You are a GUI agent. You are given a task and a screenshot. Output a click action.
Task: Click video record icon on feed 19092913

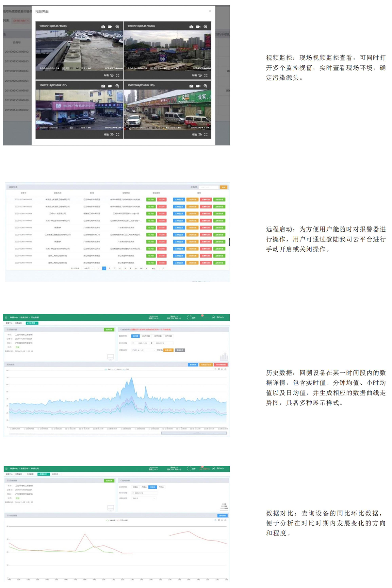198,27
